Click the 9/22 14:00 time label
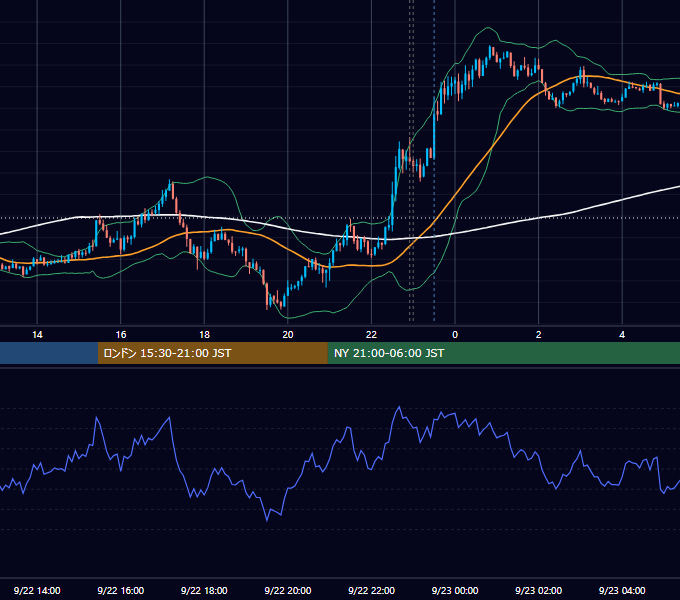The image size is (680, 600). coord(37,590)
